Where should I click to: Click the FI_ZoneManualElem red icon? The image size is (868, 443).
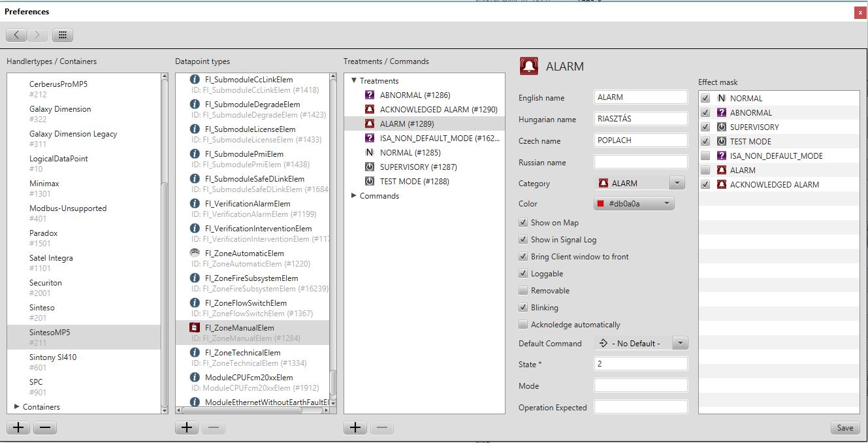tap(194, 327)
